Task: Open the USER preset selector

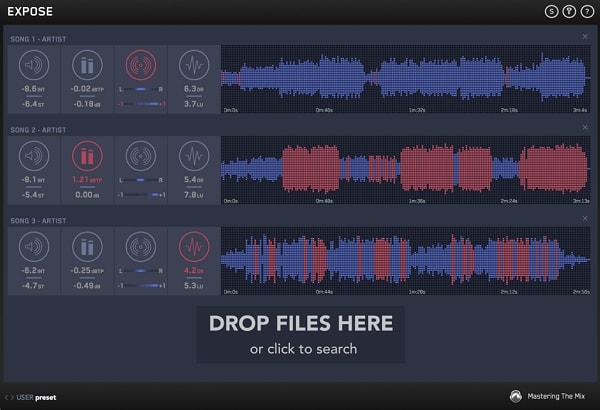Action: [x=36, y=397]
